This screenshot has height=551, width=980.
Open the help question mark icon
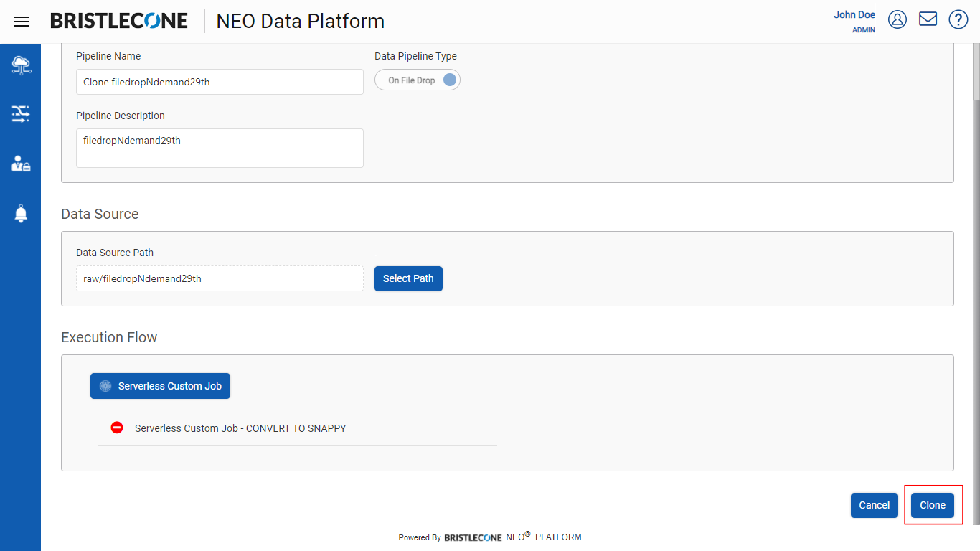958,19
